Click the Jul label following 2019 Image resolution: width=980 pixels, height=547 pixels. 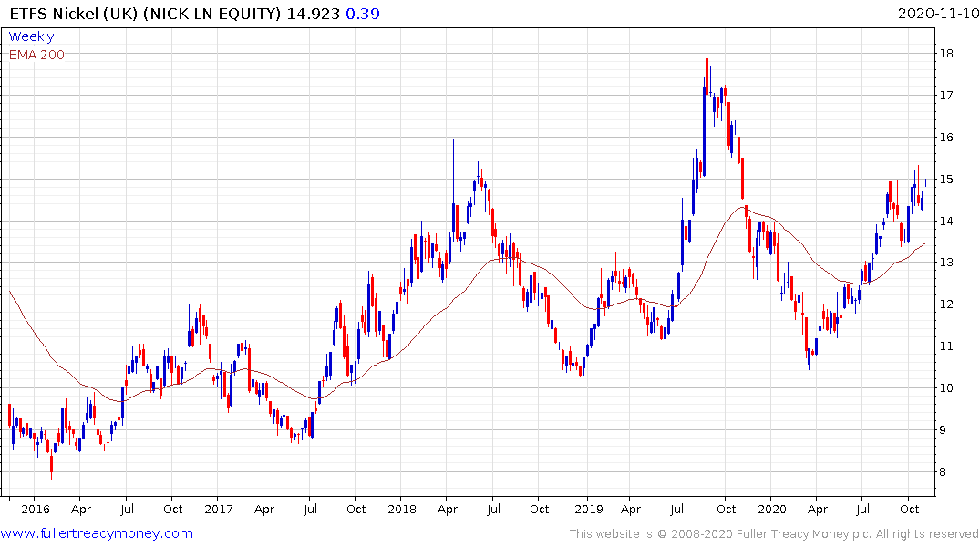click(676, 509)
